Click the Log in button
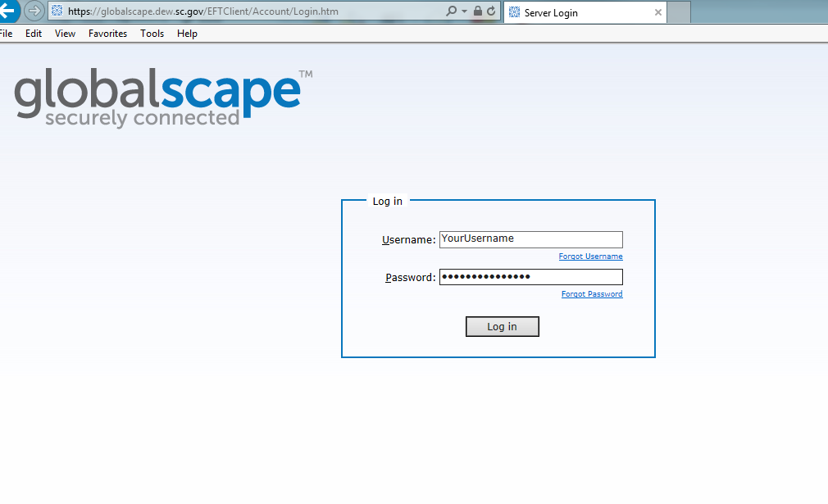The height and width of the screenshot is (504, 828). [x=502, y=327]
